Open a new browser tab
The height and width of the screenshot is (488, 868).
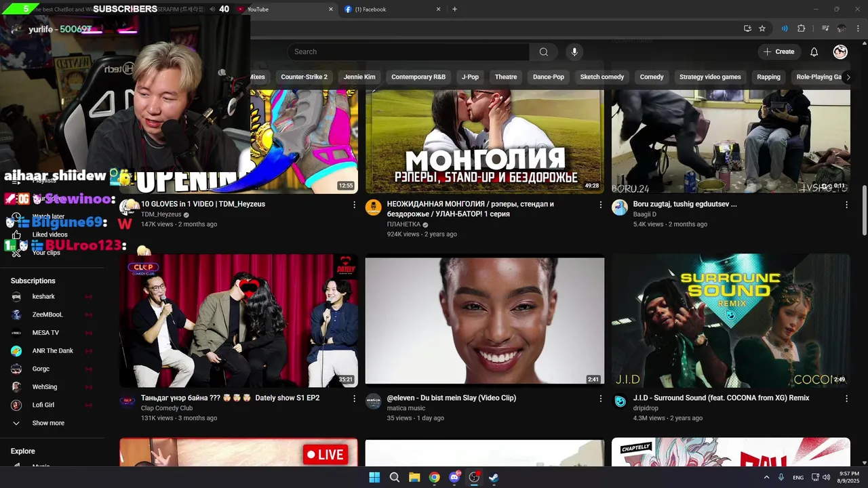pos(454,9)
